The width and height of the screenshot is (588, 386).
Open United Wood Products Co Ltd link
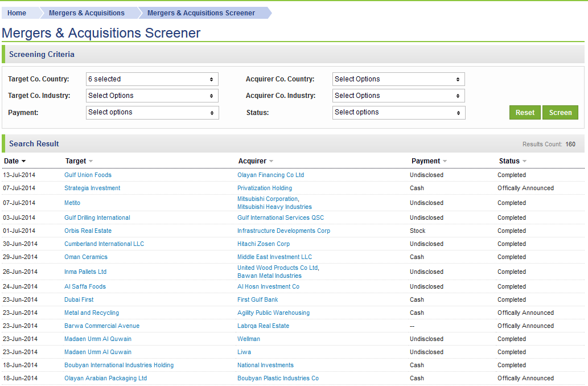pyautogui.click(x=278, y=268)
